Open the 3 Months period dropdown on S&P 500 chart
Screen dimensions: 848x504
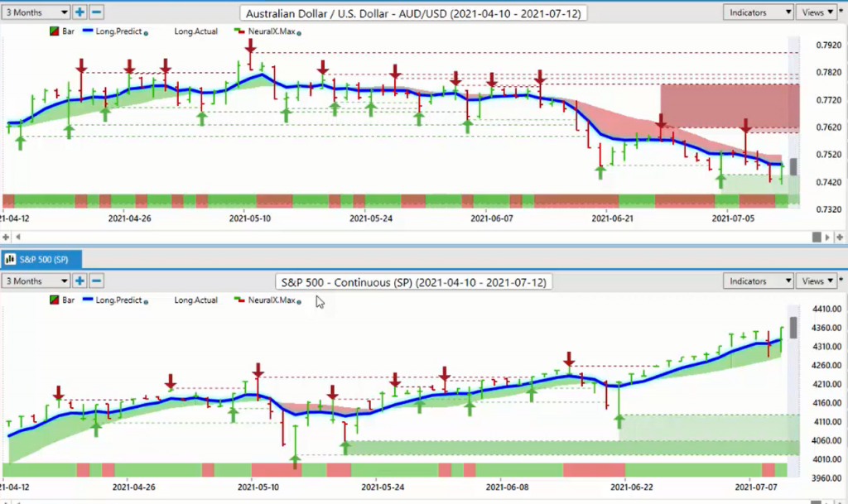tap(36, 281)
